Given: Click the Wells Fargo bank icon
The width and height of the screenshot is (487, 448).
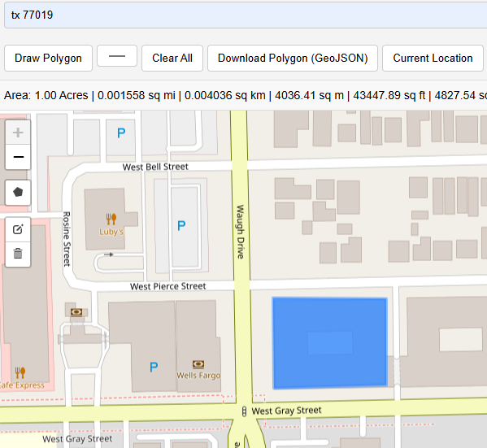Looking at the screenshot, I should (x=198, y=364).
